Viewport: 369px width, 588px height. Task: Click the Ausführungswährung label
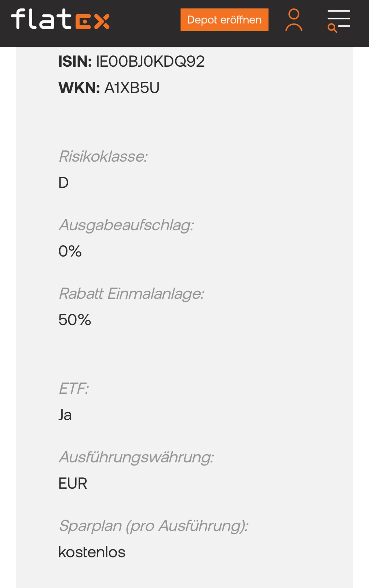pos(136,457)
